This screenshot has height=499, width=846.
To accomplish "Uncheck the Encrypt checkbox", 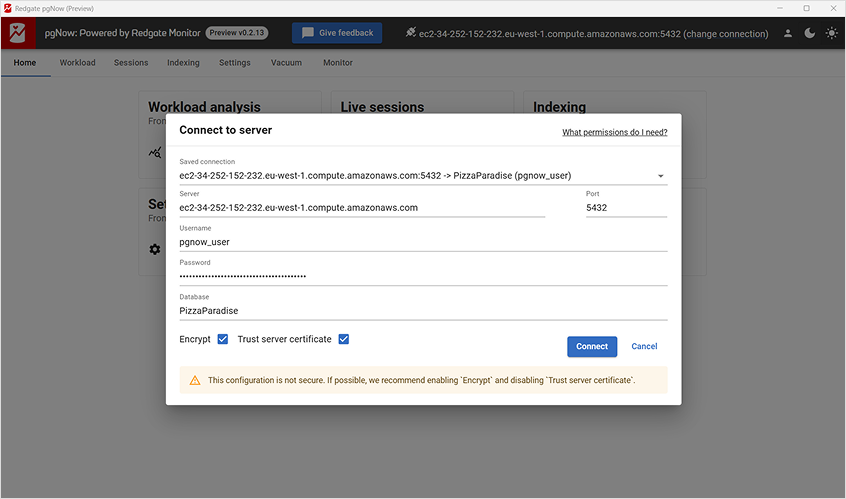I will pos(223,339).
